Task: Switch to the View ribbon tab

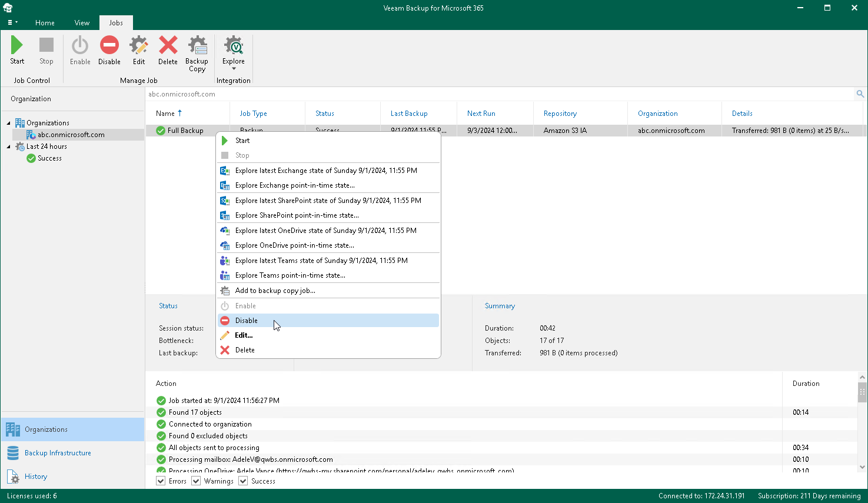Action: (82, 23)
